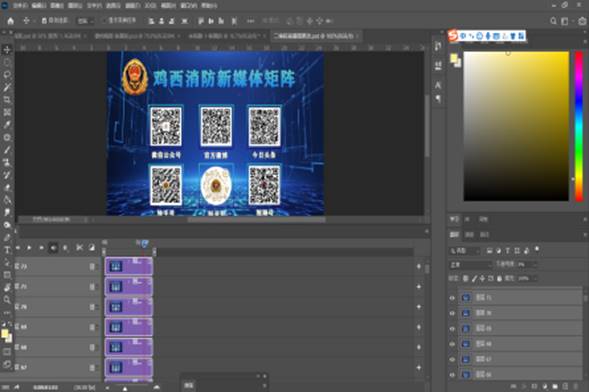Screen dimensions: 589x392
Task: Click the Create new group folder icon
Action: 555,386
